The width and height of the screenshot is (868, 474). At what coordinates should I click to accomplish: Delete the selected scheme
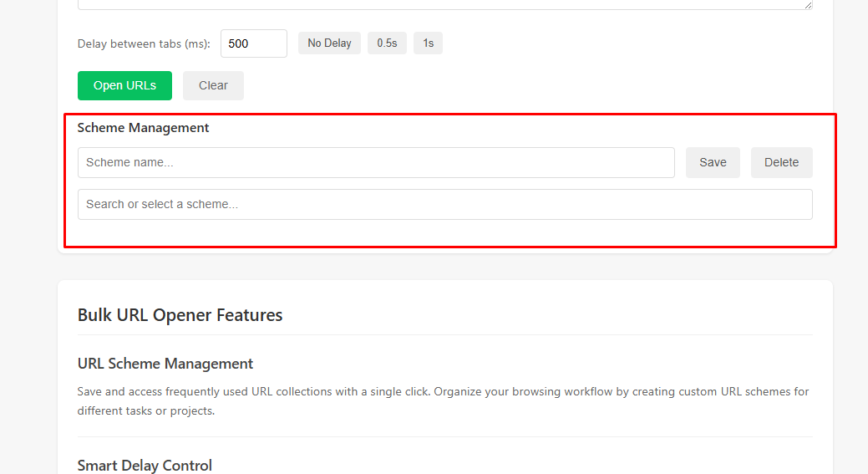(x=782, y=162)
